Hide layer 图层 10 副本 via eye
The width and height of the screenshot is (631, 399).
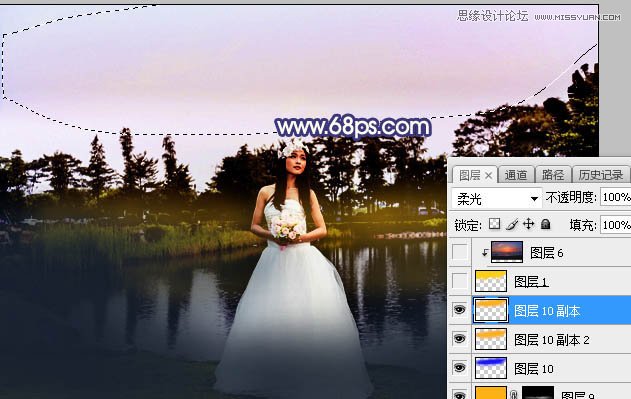point(460,310)
